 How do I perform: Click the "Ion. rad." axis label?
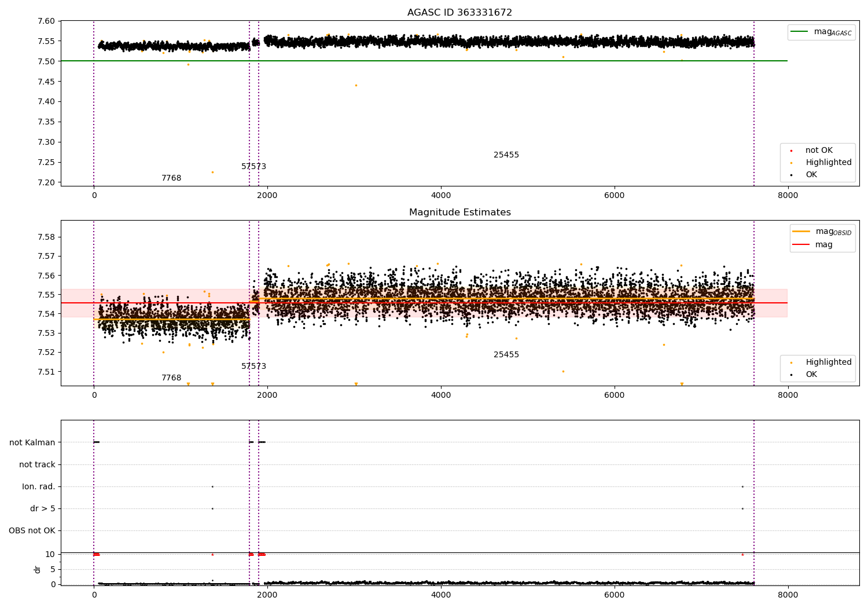39,487
